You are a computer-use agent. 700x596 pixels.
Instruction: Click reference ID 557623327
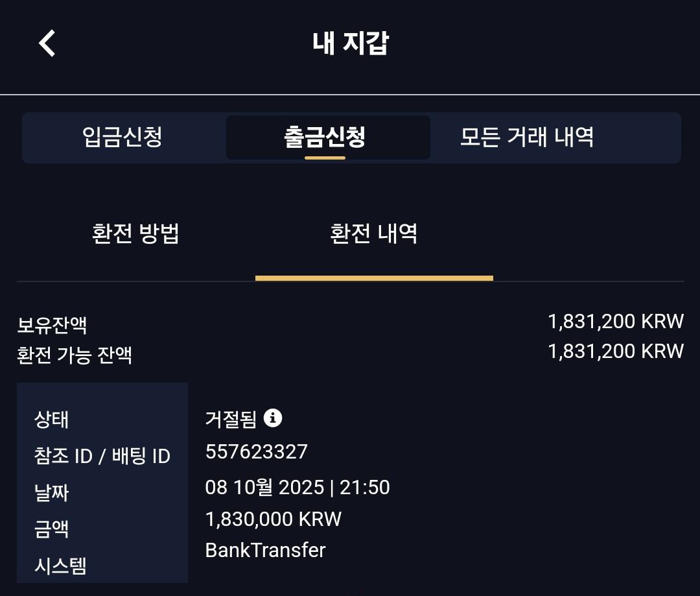[256, 451]
